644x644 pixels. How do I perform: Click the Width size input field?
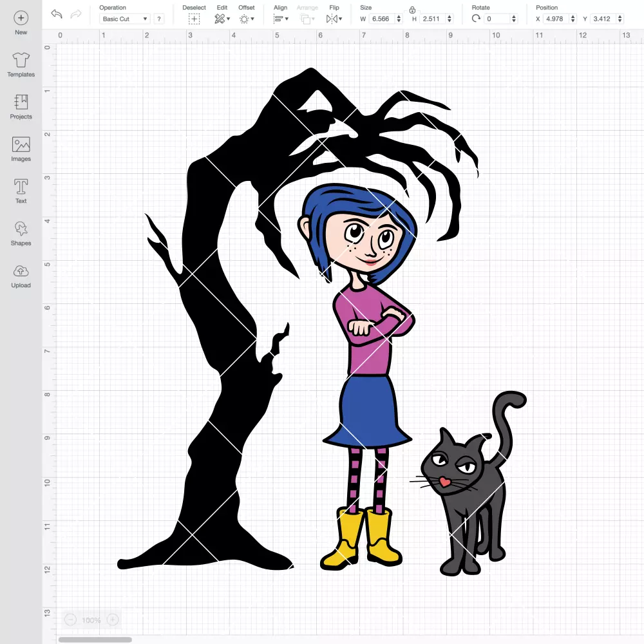[381, 19]
